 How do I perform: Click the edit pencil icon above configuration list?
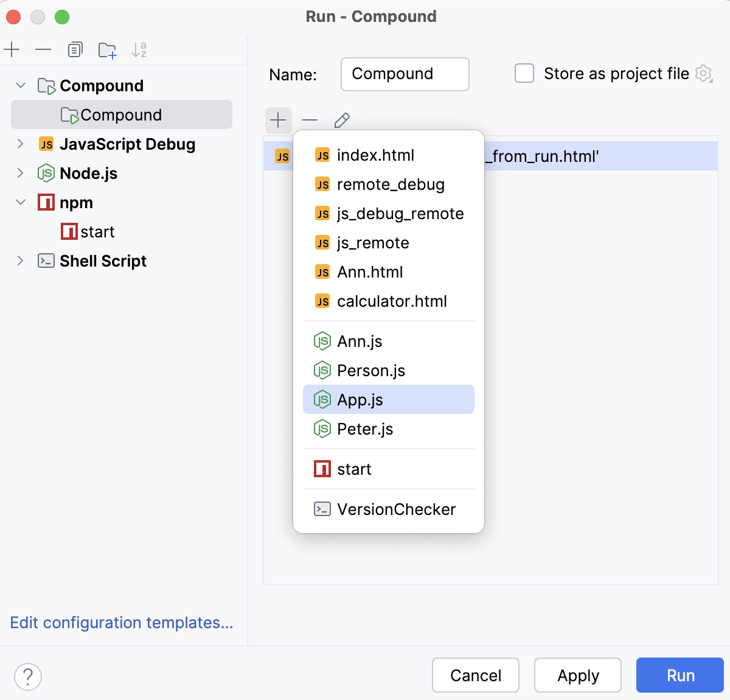click(x=342, y=120)
